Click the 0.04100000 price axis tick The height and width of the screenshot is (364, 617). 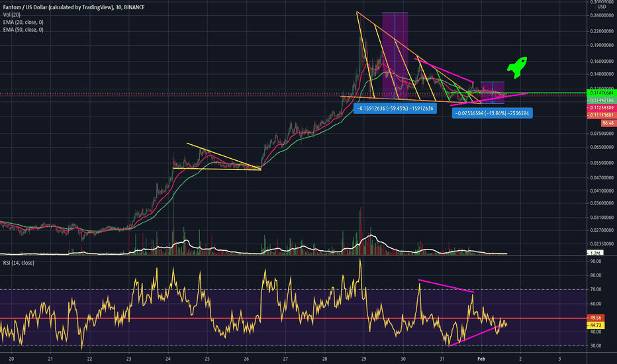coord(602,191)
